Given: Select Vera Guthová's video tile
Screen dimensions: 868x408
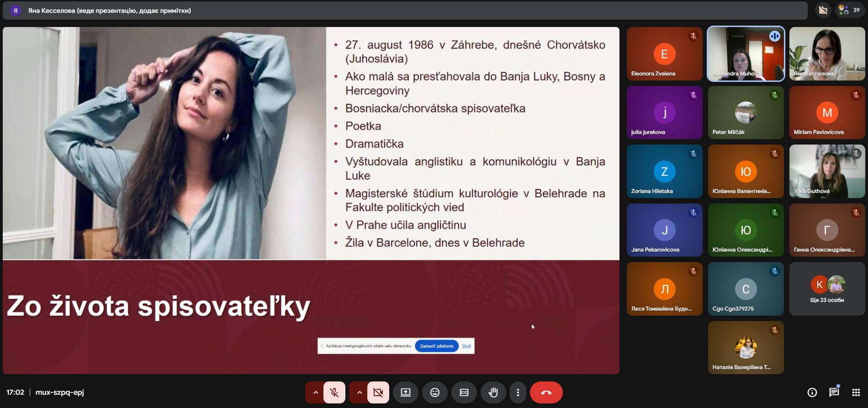Looking at the screenshot, I should pos(827,172).
